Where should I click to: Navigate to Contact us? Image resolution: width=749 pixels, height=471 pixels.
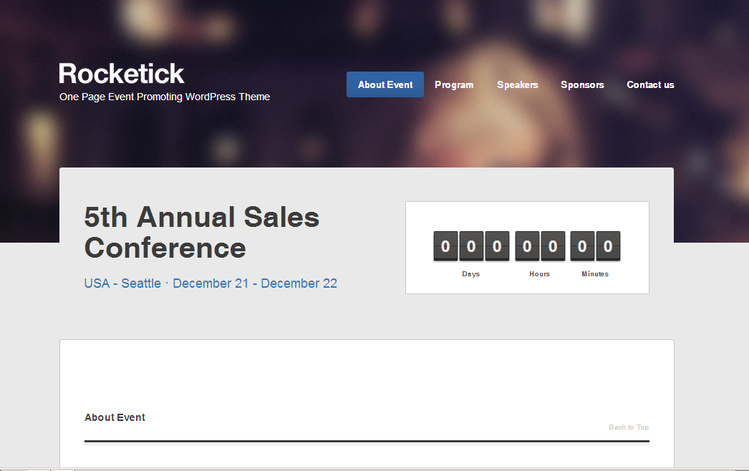650,85
